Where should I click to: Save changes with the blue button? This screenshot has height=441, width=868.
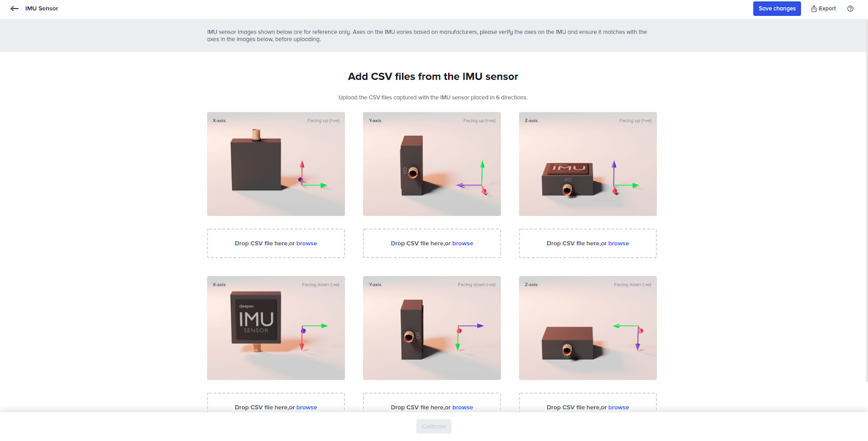tap(777, 9)
